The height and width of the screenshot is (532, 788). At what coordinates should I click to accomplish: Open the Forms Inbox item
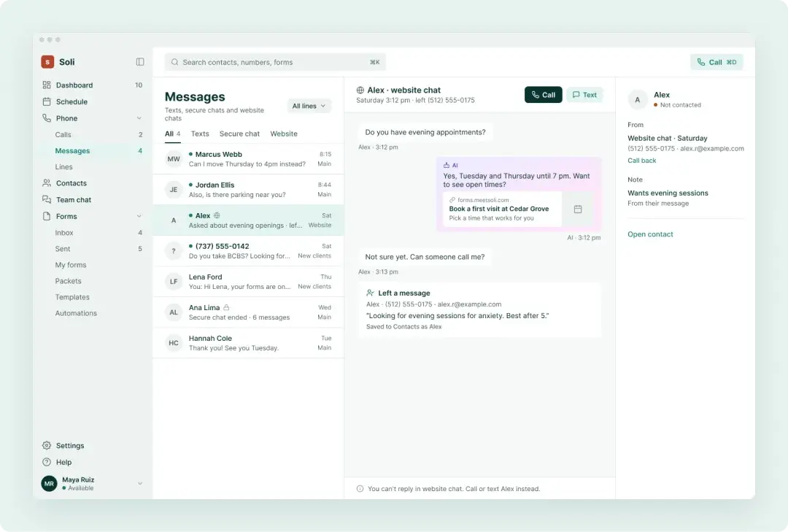pos(93,233)
